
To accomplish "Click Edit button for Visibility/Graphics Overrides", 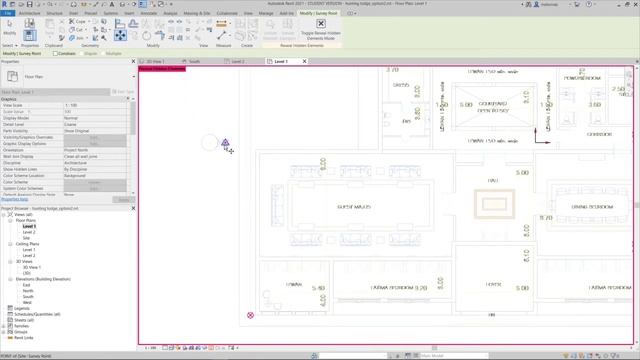I will point(95,138).
